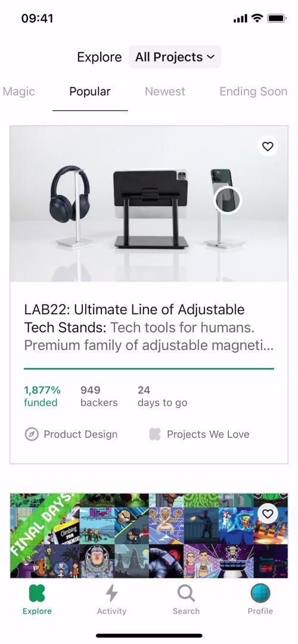Screen dimensions: 298x644
Task: Switch to the Ending Soon tab
Action: tap(253, 92)
